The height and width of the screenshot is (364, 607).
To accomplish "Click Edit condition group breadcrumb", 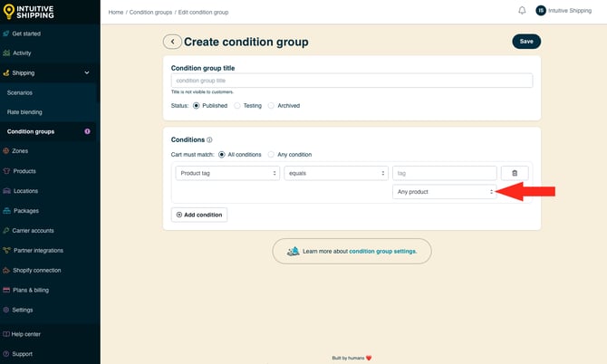I will tap(203, 13).
